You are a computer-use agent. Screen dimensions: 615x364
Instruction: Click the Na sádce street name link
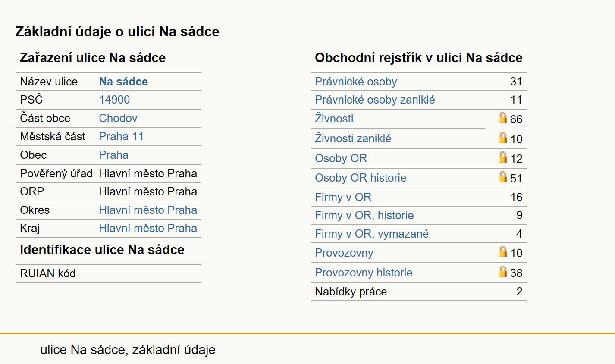coord(123,82)
